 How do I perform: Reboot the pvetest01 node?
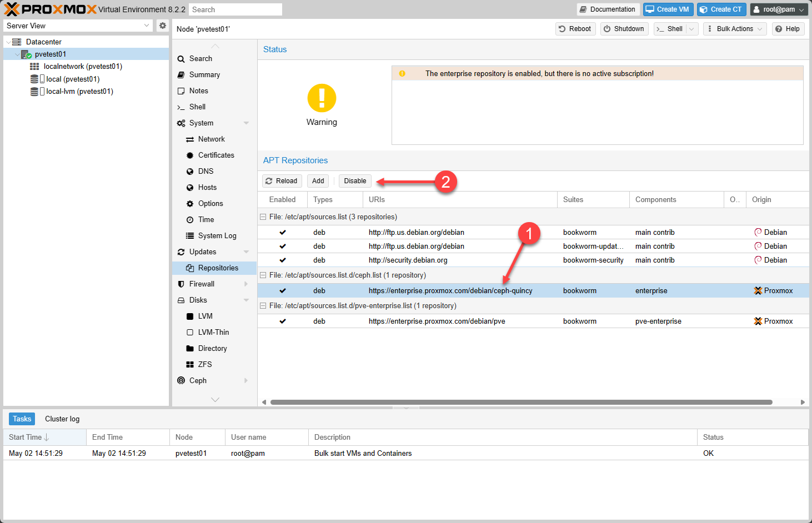(575, 29)
